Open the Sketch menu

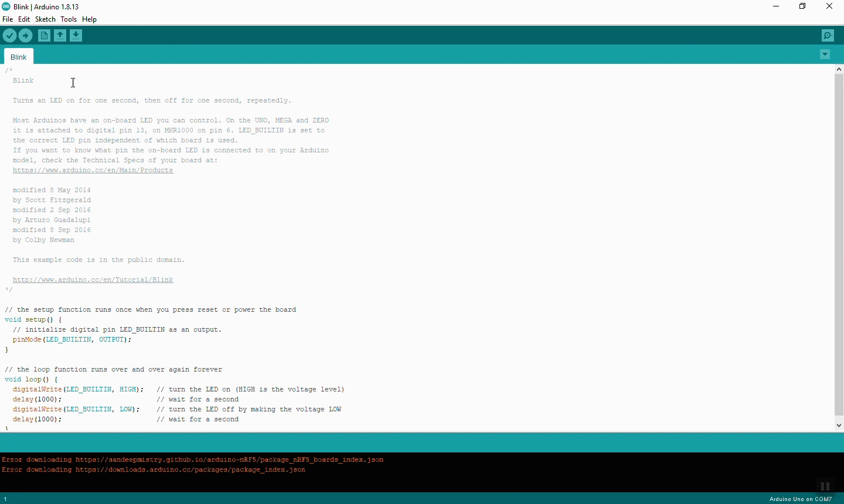point(45,19)
